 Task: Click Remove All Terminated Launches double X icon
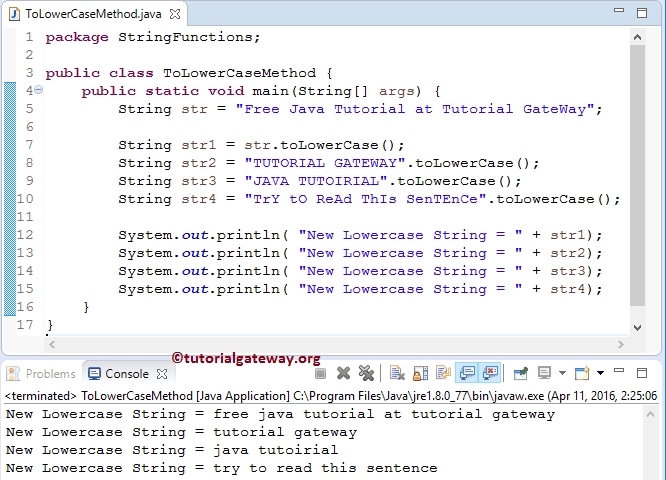point(366,373)
